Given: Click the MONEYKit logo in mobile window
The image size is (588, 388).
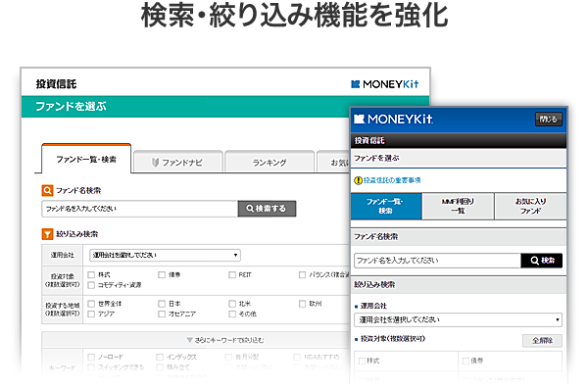Looking at the screenshot, I should click(x=393, y=120).
